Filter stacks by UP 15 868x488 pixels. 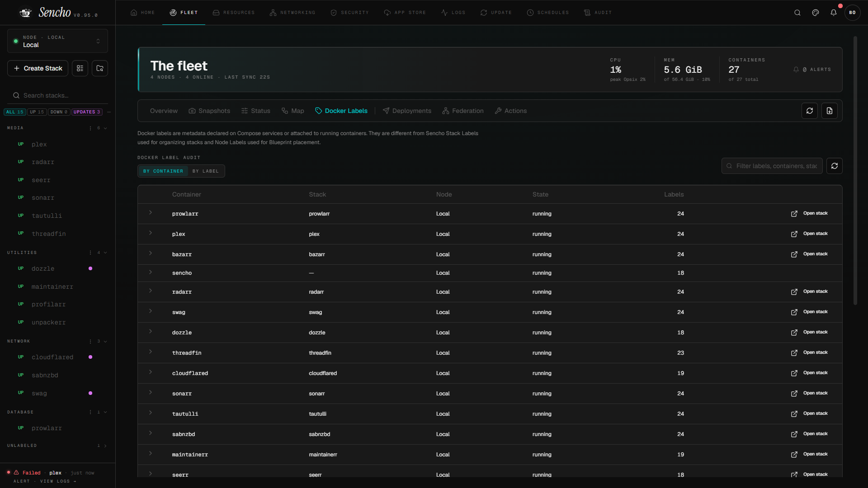click(x=37, y=112)
